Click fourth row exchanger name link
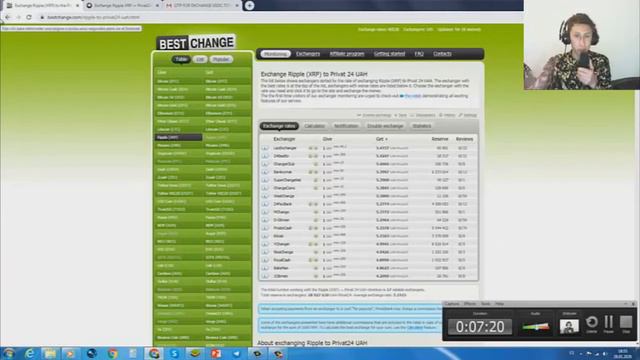Viewport: 640px width, 360px height. [282, 172]
